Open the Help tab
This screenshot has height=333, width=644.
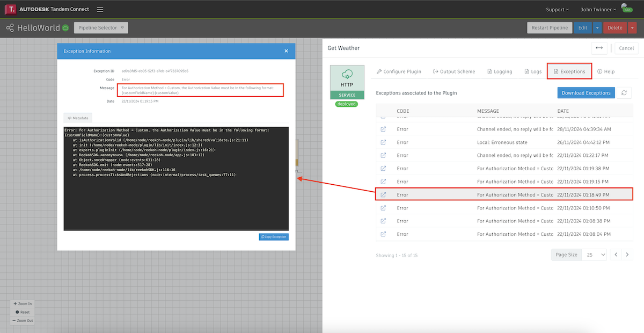click(606, 71)
